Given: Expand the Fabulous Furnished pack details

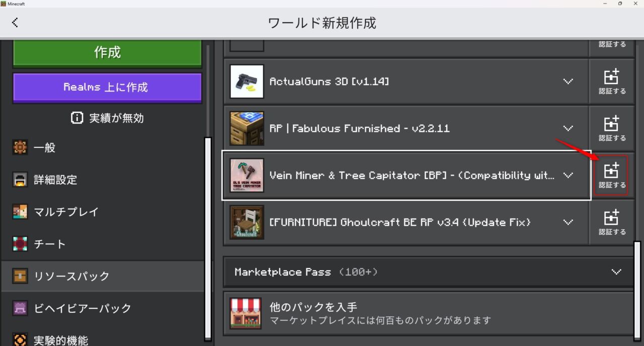Looking at the screenshot, I should (x=568, y=128).
